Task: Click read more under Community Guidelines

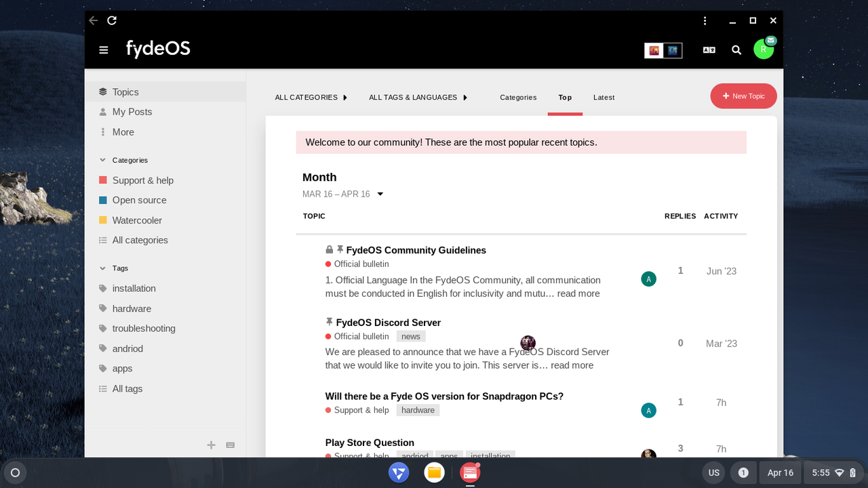Action: coord(578,293)
